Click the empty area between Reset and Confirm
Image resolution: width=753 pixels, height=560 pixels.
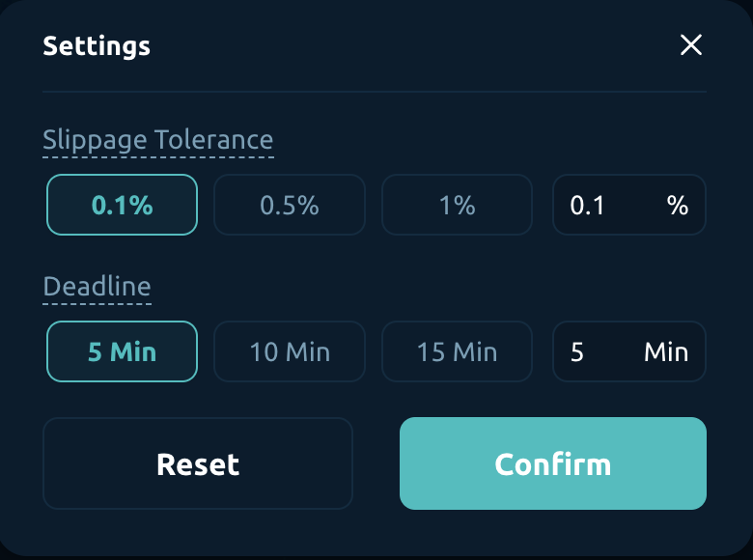[x=376, y=463]
